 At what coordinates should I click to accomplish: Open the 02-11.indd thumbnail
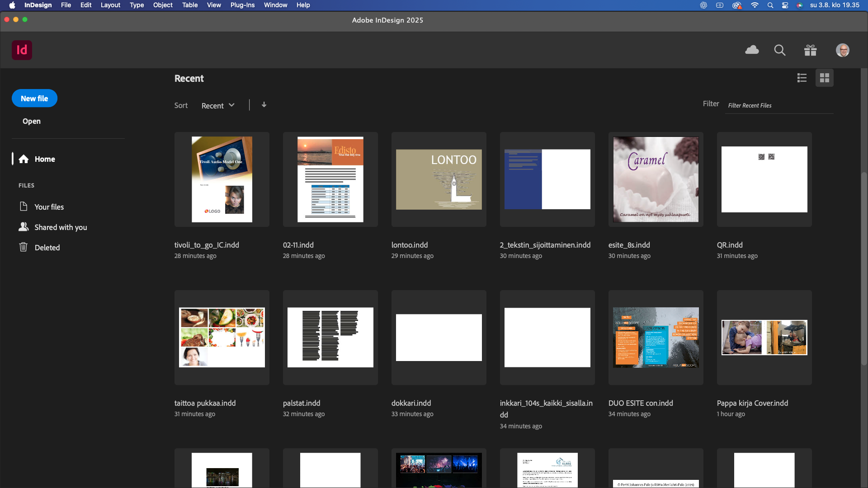(x=330, y=179)
